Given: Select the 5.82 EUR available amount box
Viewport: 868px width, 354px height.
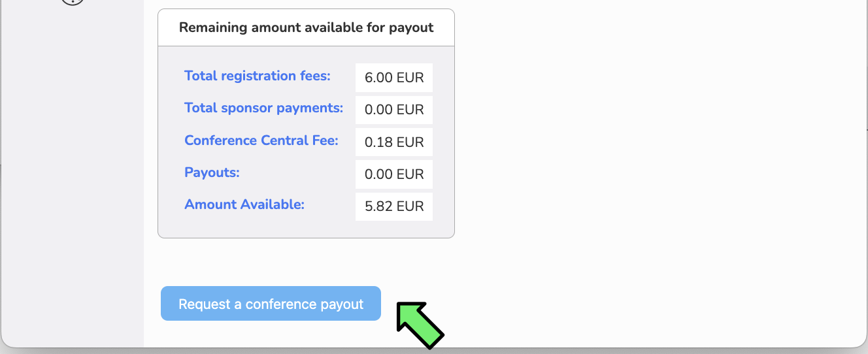Looking at the screenshot, I should [394, 206].
